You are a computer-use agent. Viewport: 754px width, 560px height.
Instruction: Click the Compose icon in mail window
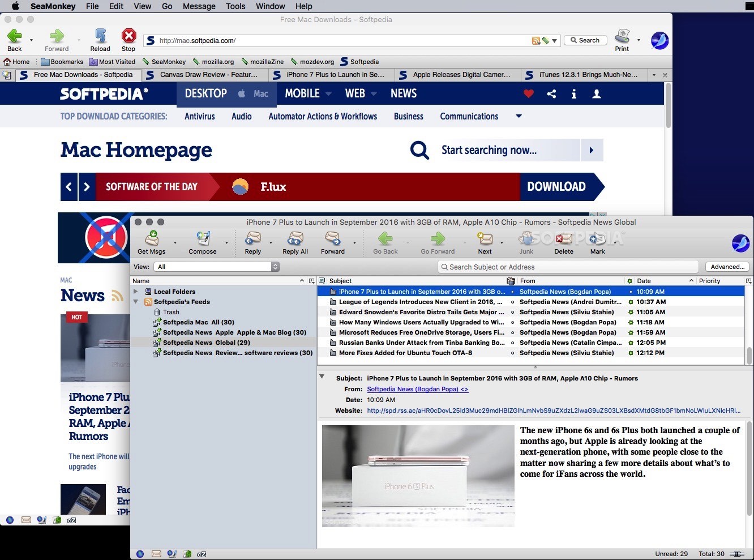click(x=203, y=238)
